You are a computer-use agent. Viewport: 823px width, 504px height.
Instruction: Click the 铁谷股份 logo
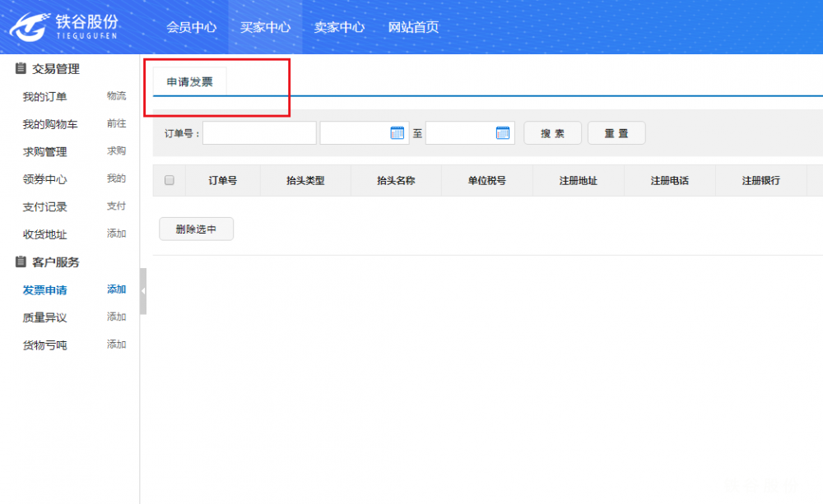64,26
